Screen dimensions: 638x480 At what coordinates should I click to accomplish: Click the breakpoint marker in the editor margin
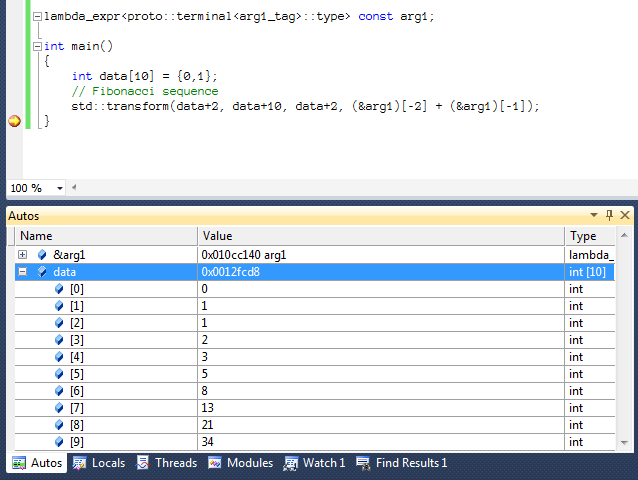(14, 121)
